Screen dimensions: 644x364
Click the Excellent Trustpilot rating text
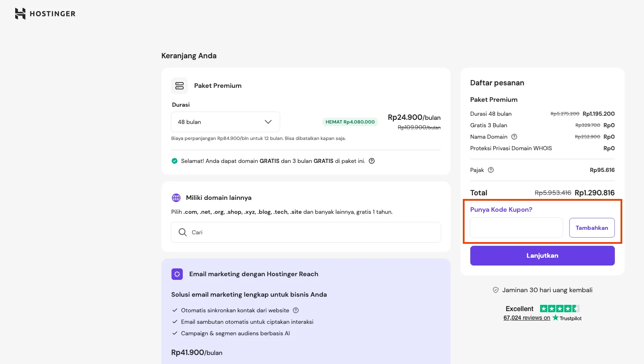[x=520, y=309]
